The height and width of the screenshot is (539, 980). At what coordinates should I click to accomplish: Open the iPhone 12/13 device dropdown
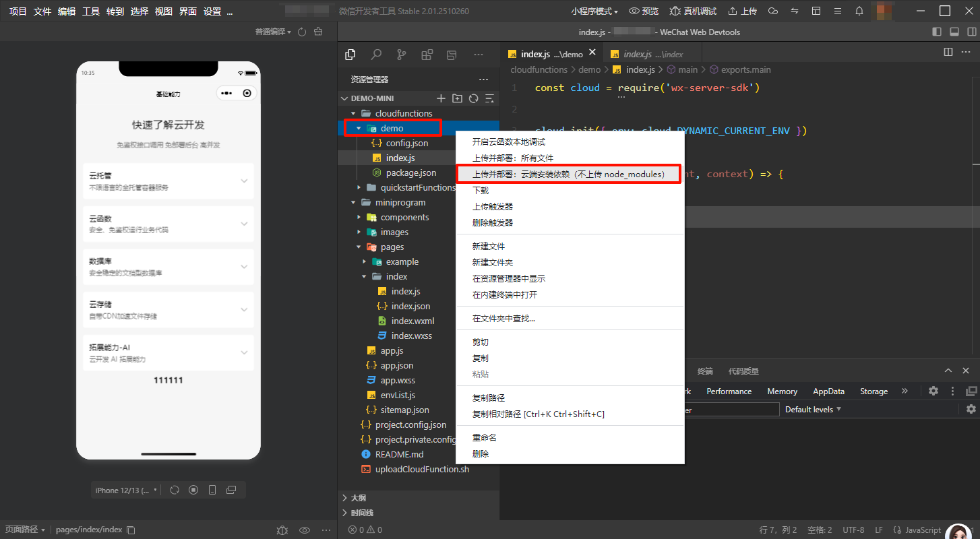click(x=126, y=490)
